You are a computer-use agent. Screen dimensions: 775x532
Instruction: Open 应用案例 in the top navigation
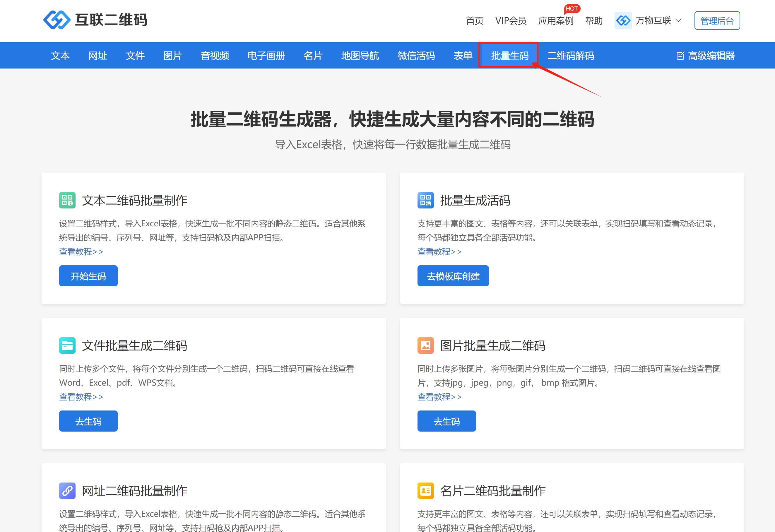point(556,21)
